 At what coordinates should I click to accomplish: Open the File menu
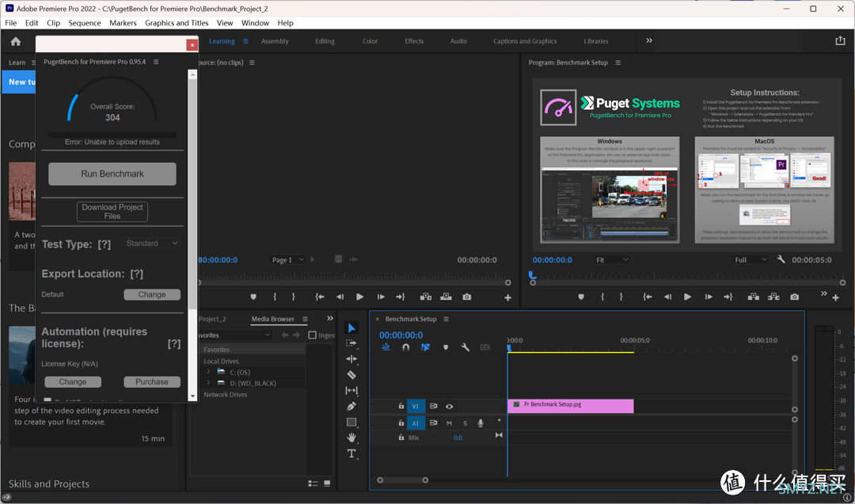coord(11,23)
